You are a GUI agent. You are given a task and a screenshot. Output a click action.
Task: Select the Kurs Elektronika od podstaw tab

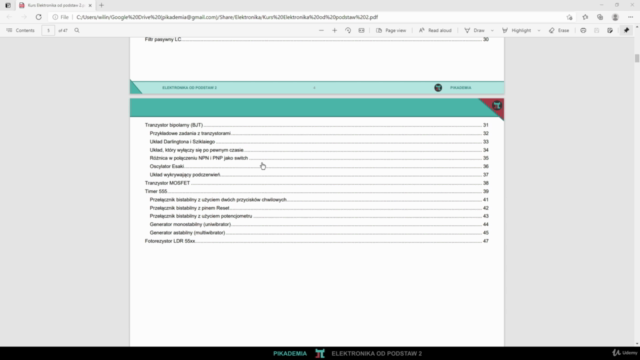point(56,5)
